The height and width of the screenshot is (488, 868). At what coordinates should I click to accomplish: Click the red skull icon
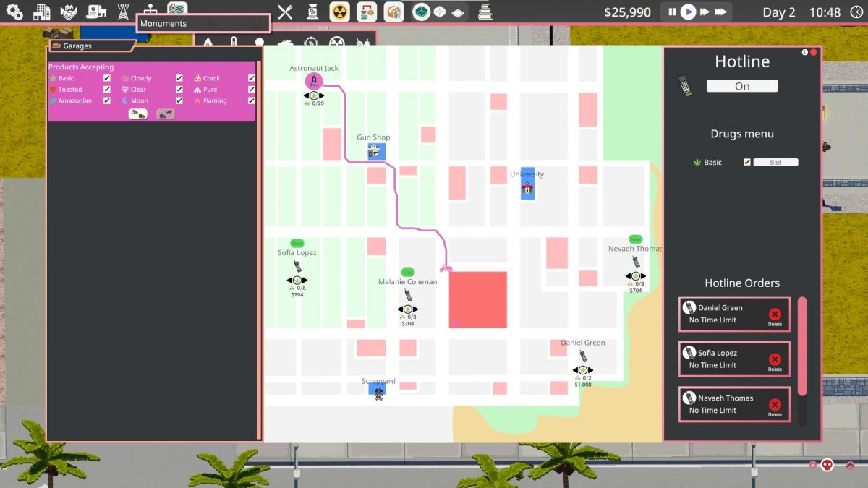click(827, 466)
